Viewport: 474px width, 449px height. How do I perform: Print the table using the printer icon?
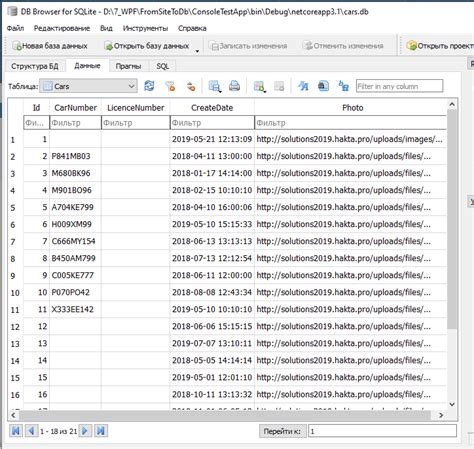[x=234, y=86]
